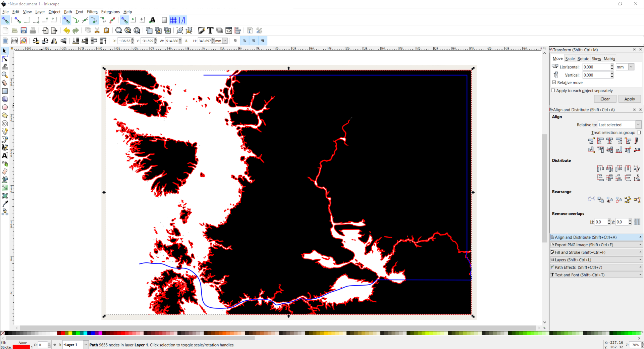Pick the pure red palette swatch
The height and width of the screenshot is (349, 644).
pos(63,333)
